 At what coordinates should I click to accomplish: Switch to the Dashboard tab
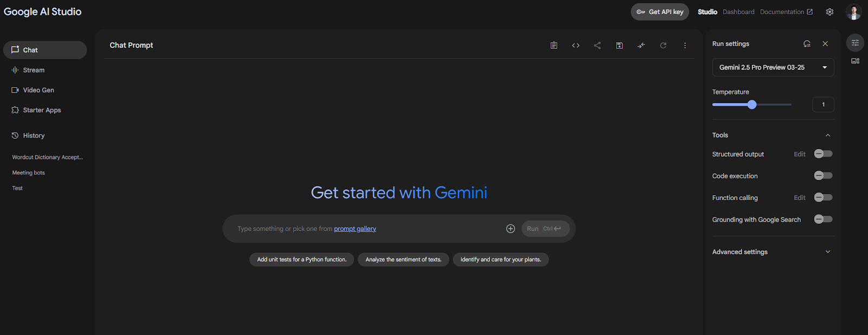pos(738,12)
